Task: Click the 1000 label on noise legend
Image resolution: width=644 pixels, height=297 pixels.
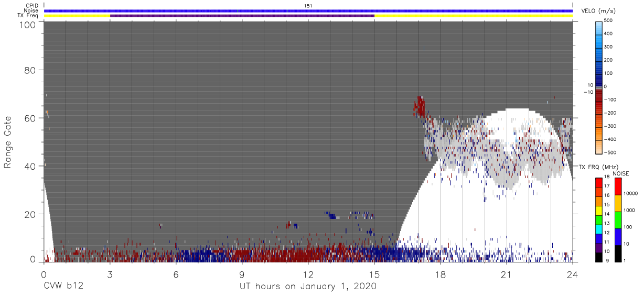Action: point(629,210)
